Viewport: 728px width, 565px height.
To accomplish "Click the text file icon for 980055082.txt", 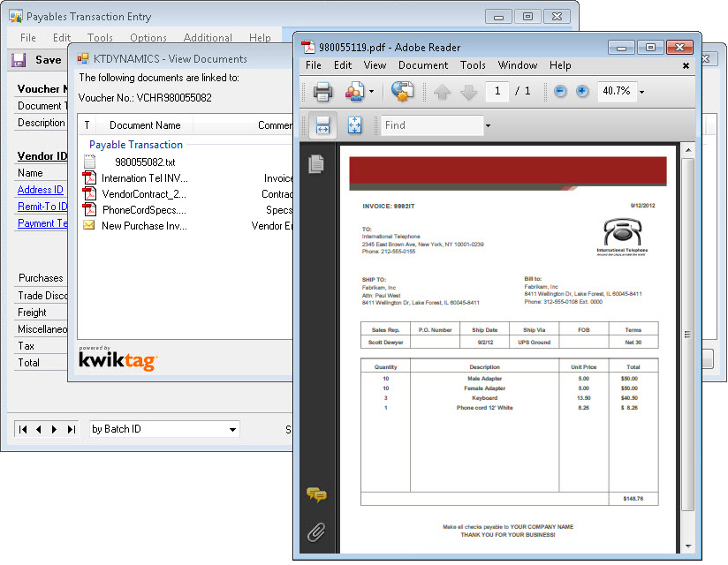I will 89,162.
